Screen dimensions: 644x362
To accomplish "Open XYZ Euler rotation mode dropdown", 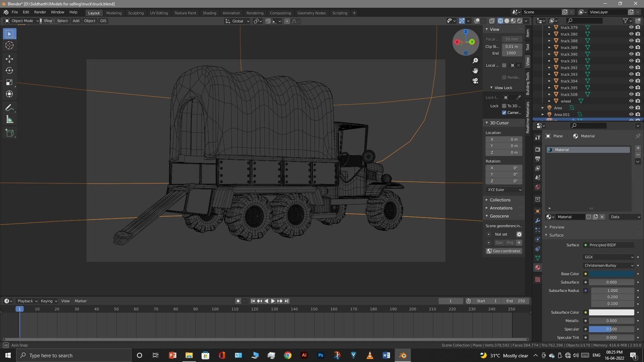I will click(504, 190).
